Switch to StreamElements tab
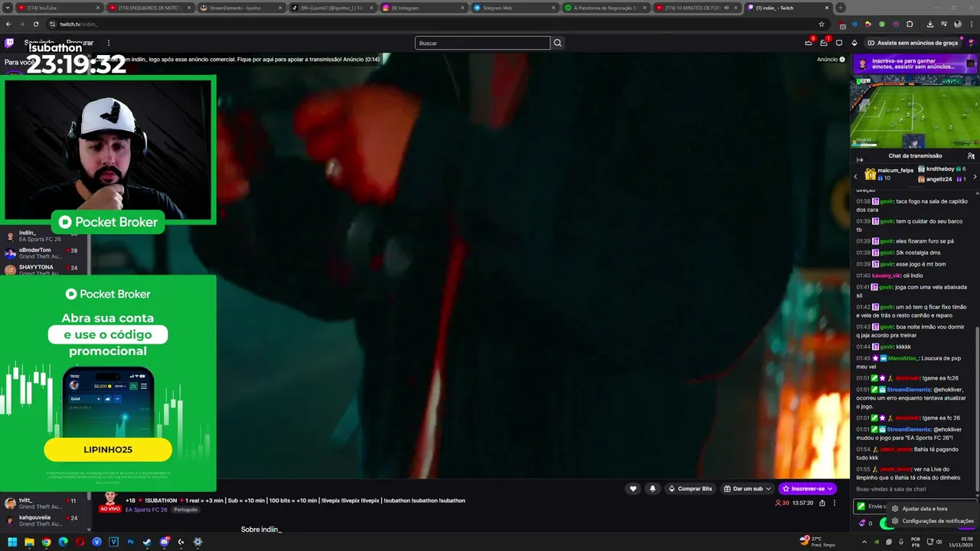980x551 pixels. (x=241, y=8)
